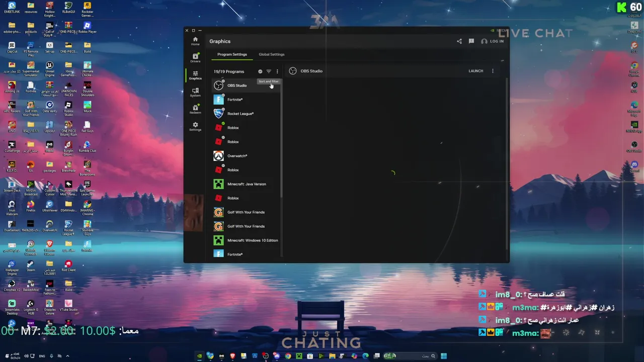Open the Rockstar Games desktop shortcut
644x362 pixels.
87,9
